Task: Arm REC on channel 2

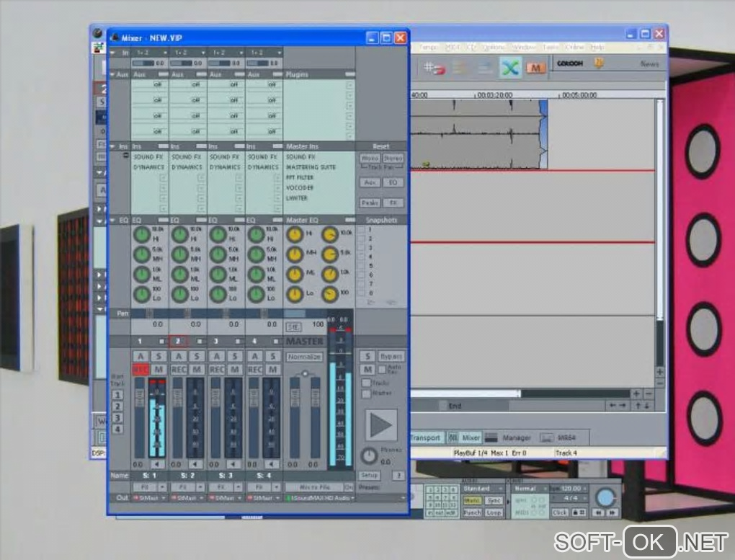Action: [x=179, y=370]
